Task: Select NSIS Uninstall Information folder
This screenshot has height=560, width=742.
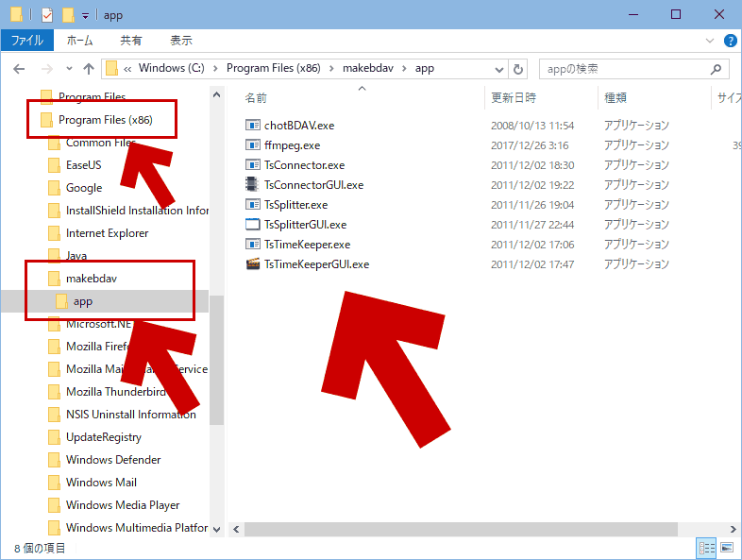Action: click(x=131, y=415)
